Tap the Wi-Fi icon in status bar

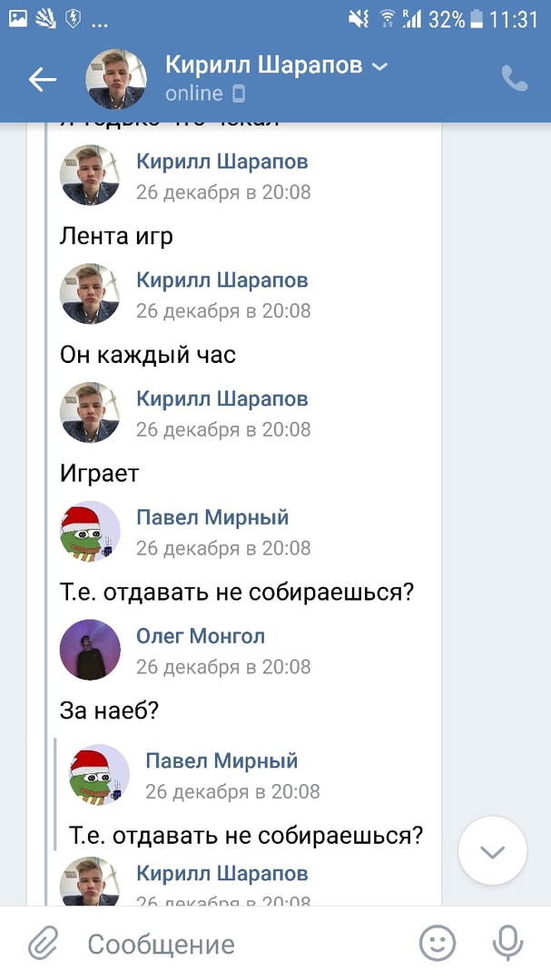coord(388,19)
